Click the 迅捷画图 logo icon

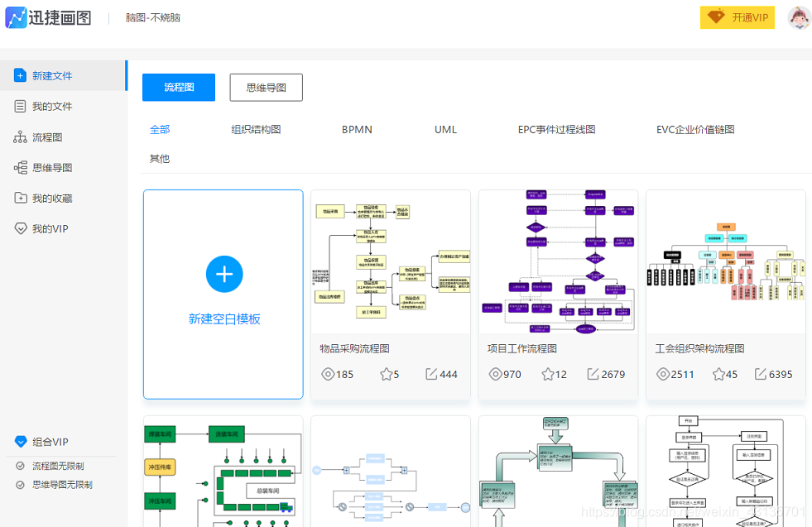click(x=15, y=17)
